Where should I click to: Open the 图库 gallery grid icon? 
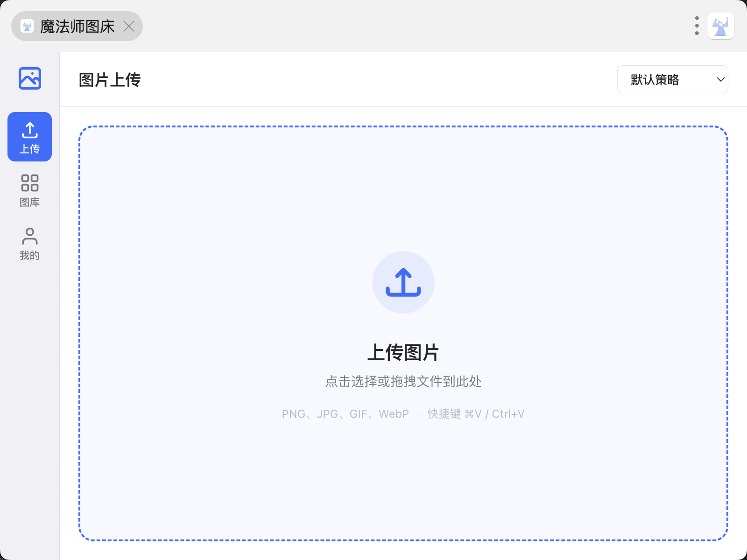click(x=29, y=183)
